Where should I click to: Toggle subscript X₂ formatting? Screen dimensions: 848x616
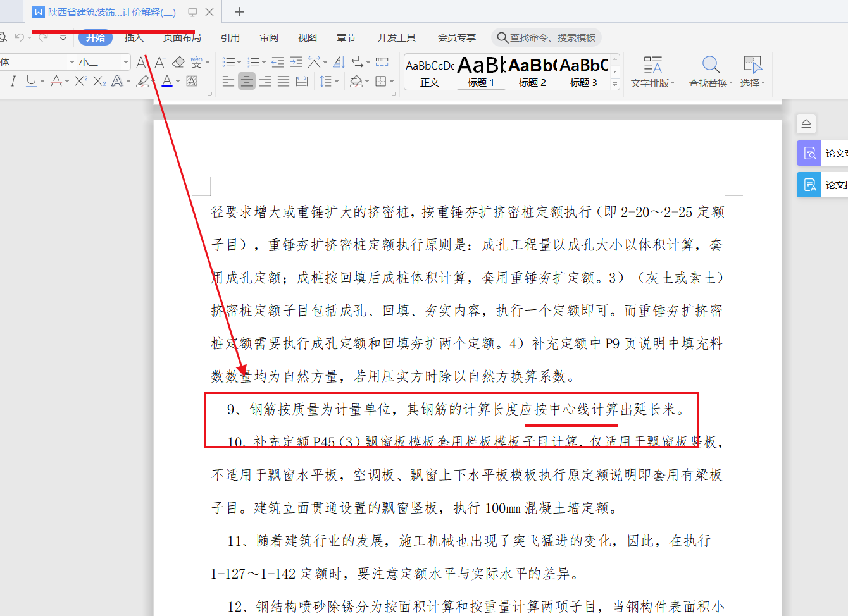(99, 81)
